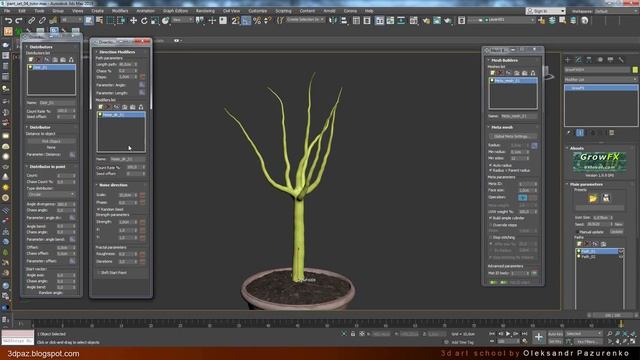Click the object color swatch beside name field
Screen dimensions: 640x360
pos(635,70)
